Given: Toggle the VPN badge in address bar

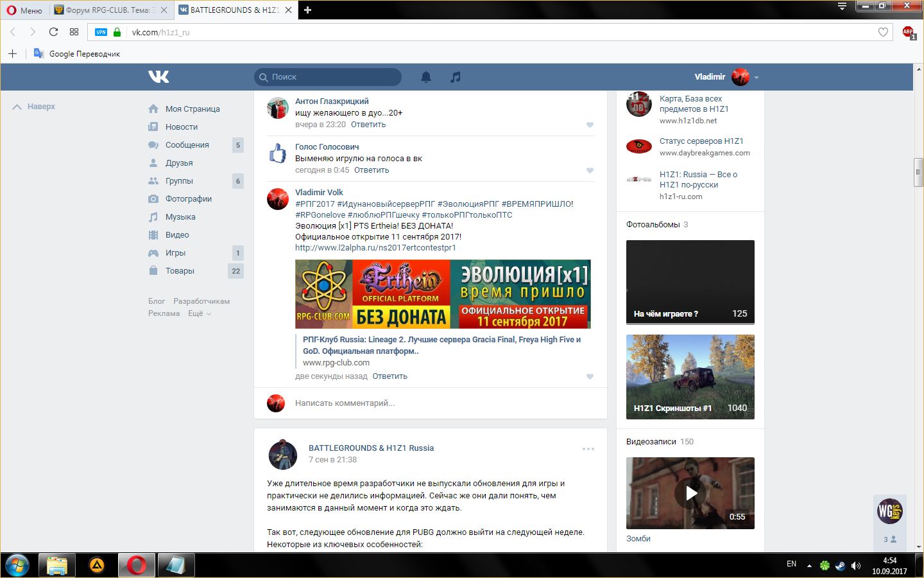Looking at the screenshot, I should (x=101, y=32).
